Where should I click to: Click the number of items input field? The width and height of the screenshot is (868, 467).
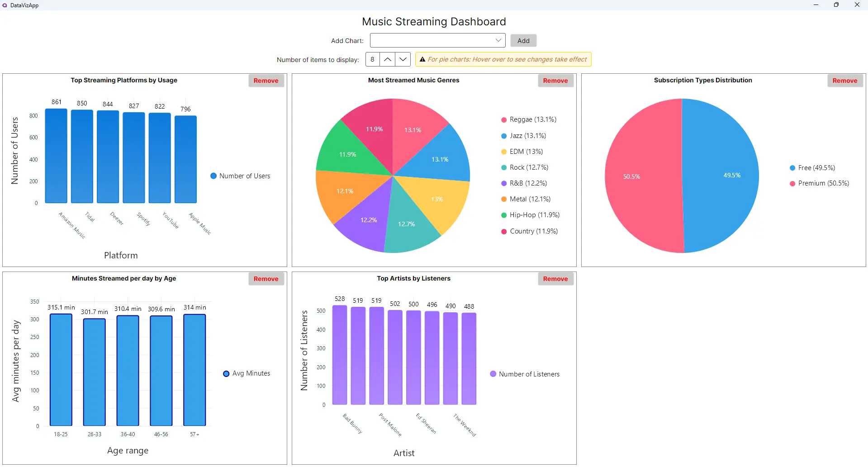click(x=372, y=59)
